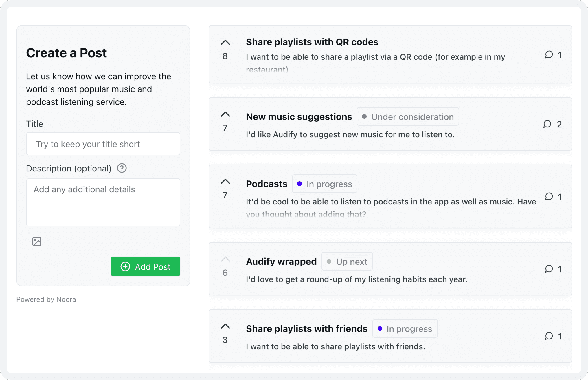
Task: Upvote Share playlists with QR codes
Action: pos(225,42)
